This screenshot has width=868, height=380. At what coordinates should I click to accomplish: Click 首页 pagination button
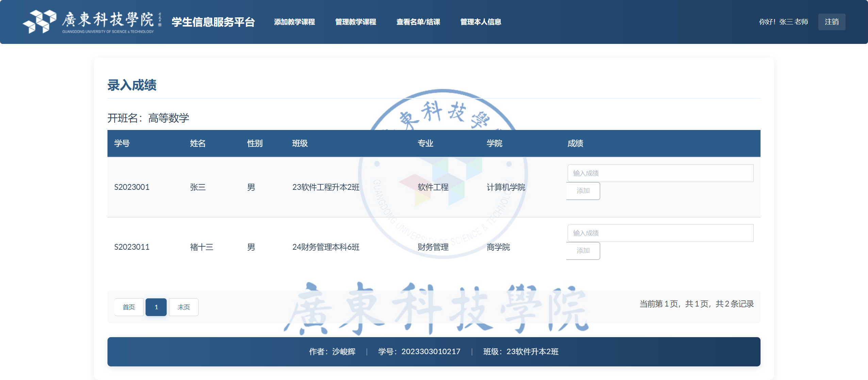(129, 307)
